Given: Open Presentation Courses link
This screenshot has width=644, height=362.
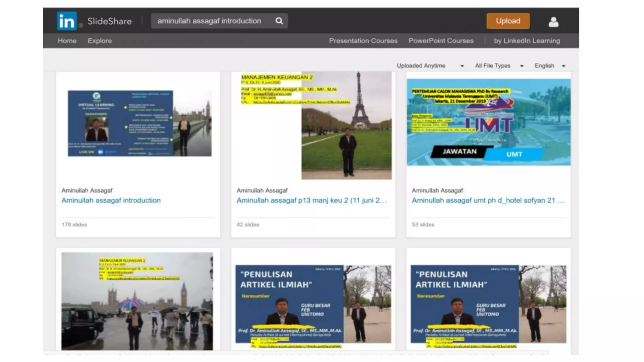Looking at the screenshot, I should pyautogui.click(x=363, y=41).
